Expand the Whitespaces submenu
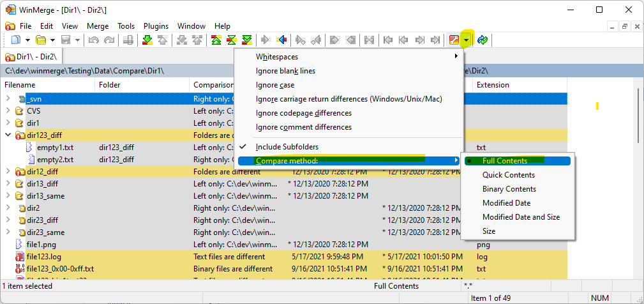Viewport: 644px width, 304px height. pos(349,57)
